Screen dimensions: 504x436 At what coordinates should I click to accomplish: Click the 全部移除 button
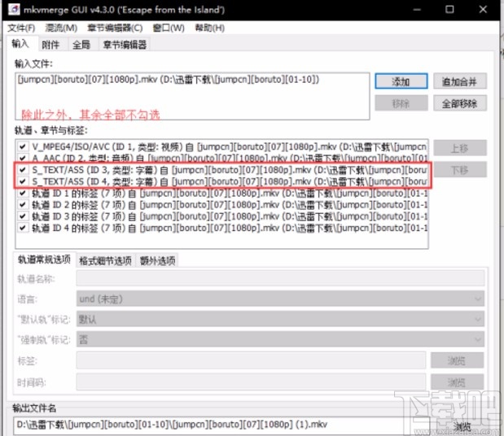pos(460,103)
